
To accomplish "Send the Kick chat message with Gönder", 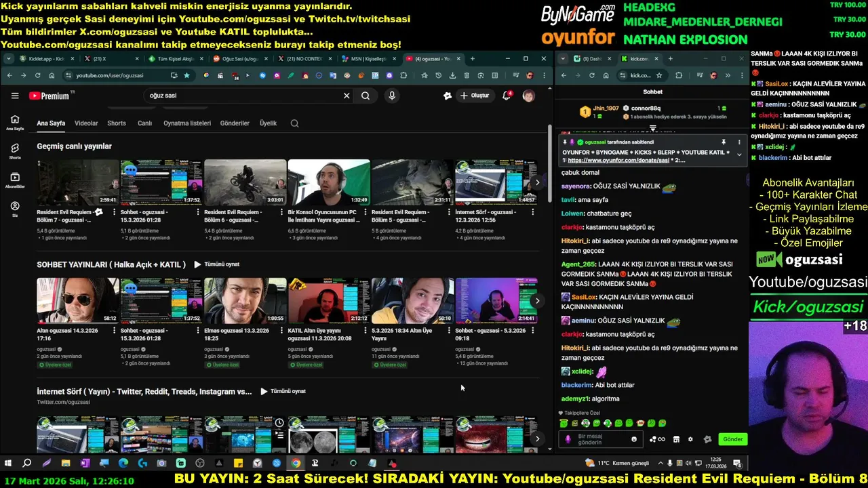I will [732, 439].
